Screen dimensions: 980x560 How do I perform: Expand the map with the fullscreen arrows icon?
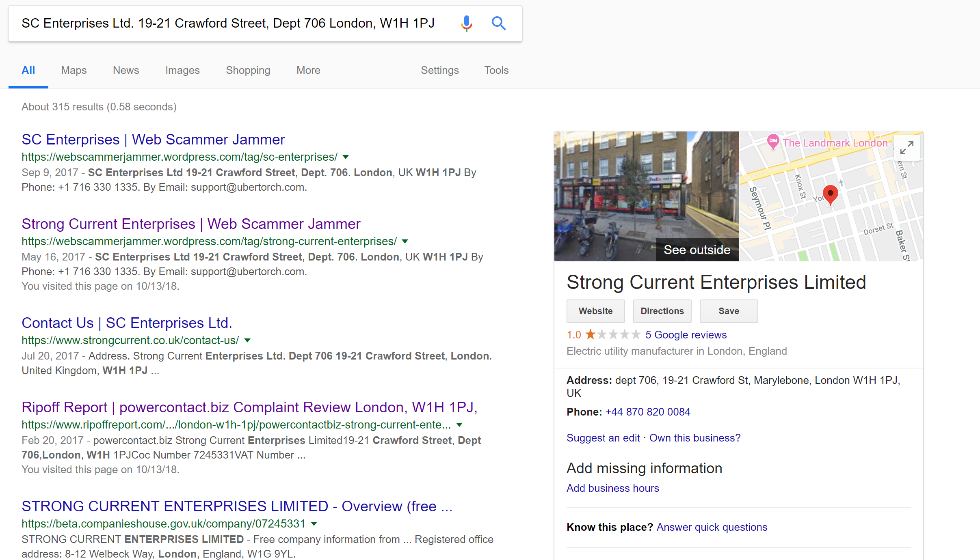(x=907, y=148)
